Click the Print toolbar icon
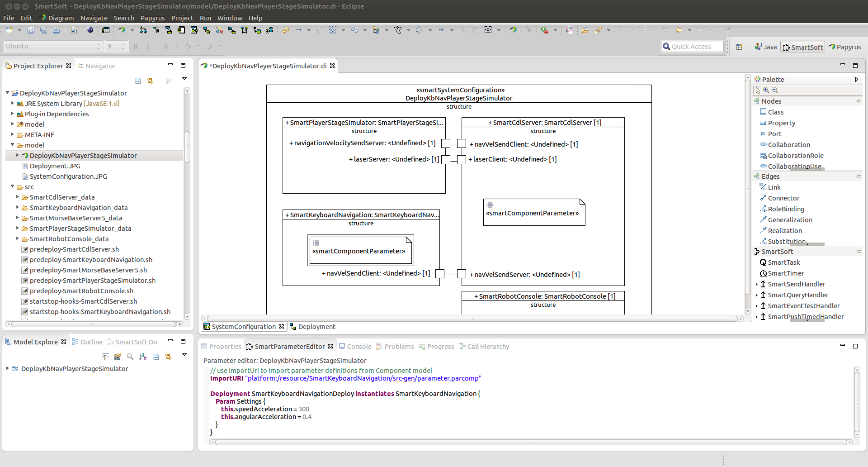 click(56, 30)
